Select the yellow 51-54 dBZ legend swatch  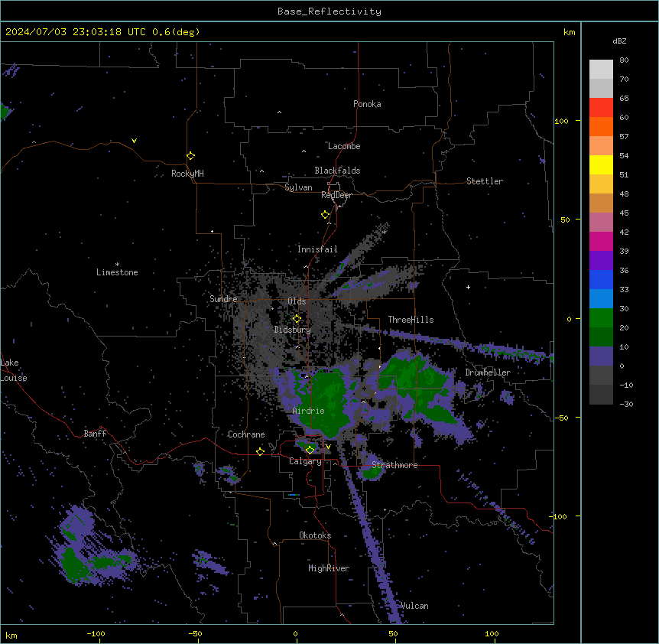601,164
